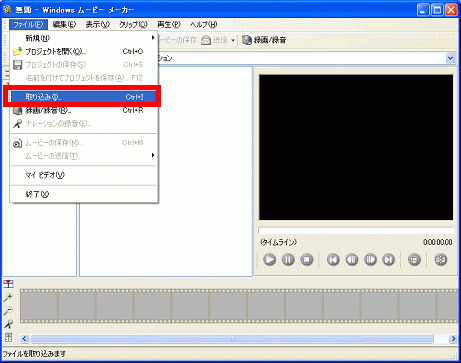
Task: Open the 送信 toolbar dropdown arrow
Action: tap(233, 41)
